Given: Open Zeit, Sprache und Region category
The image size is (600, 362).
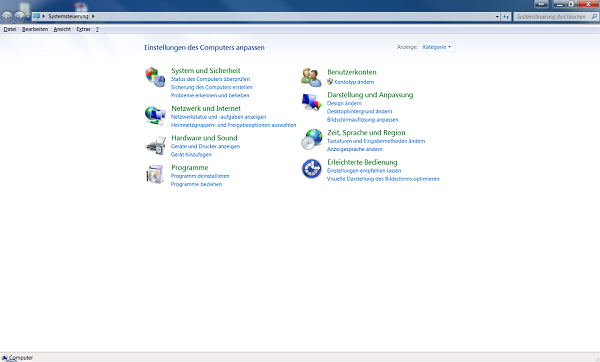Looking at the screenshot, I should (366, 133).
